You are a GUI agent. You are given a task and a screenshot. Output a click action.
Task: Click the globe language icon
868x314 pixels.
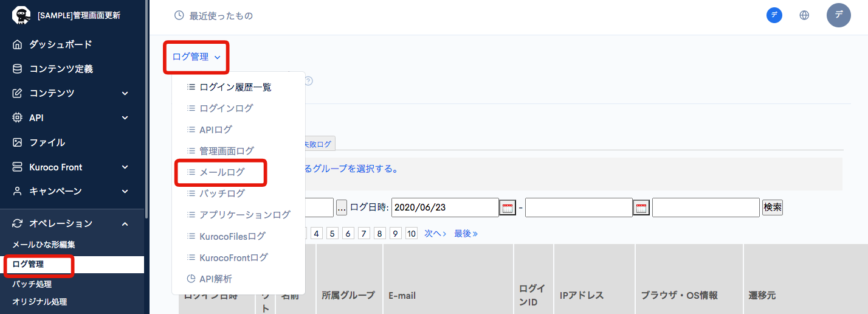click(x=804, y=15)
